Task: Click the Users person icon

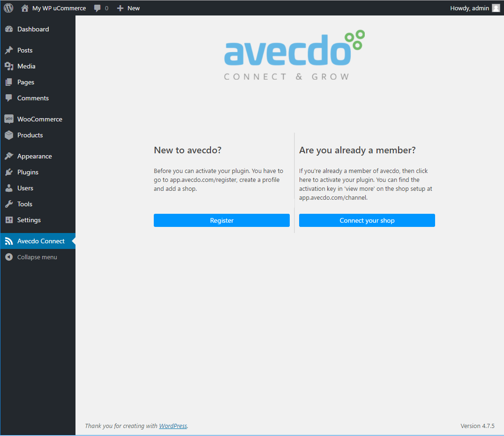Action: tap(9, 188)
